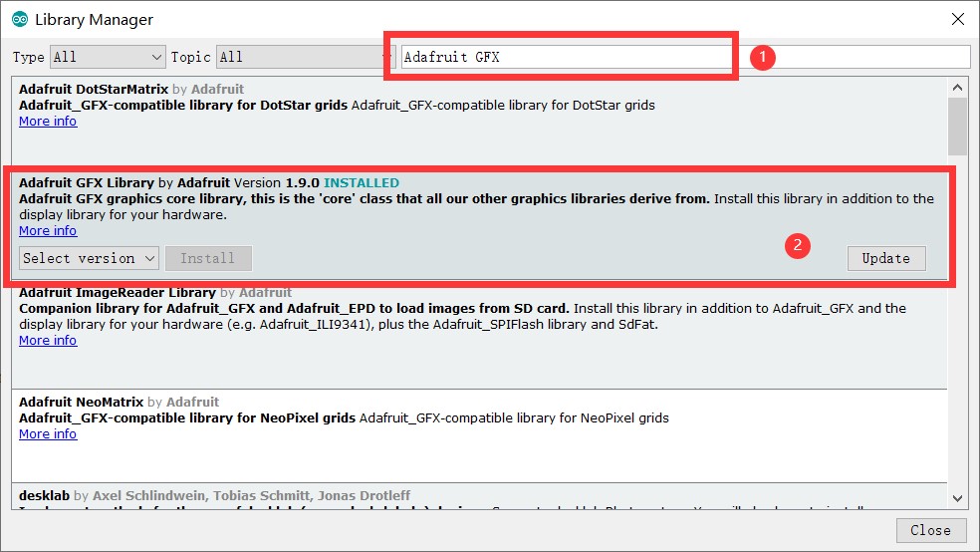Image resolution: width=980 pixels, height=552 pixels.
Task: Click the Version 1.9.0 text
Action: click(276, 183)
